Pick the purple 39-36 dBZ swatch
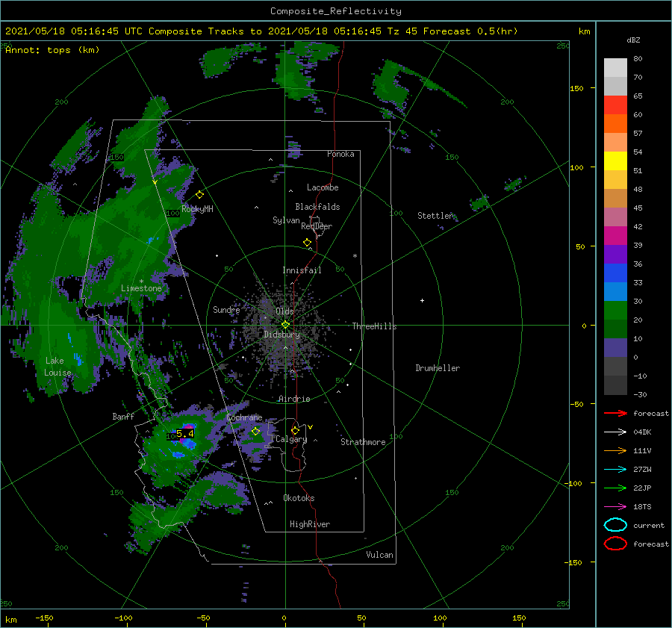672x628 pixels. tap(615, 254)
